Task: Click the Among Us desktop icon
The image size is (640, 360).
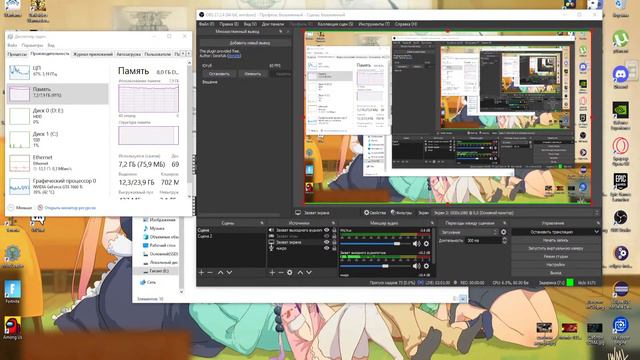Action: (x=13, y=328)
